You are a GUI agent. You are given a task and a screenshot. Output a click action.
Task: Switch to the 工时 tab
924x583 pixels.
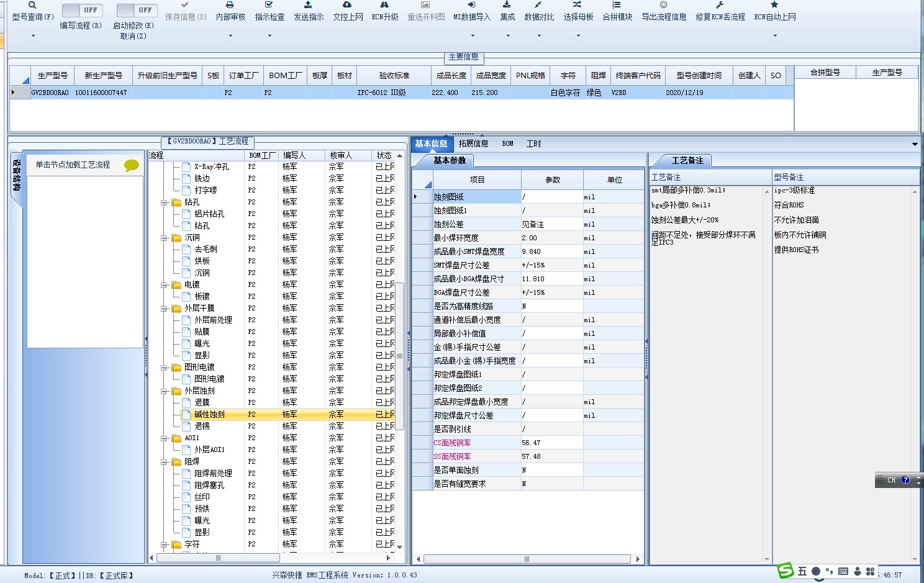click(533, 144)
